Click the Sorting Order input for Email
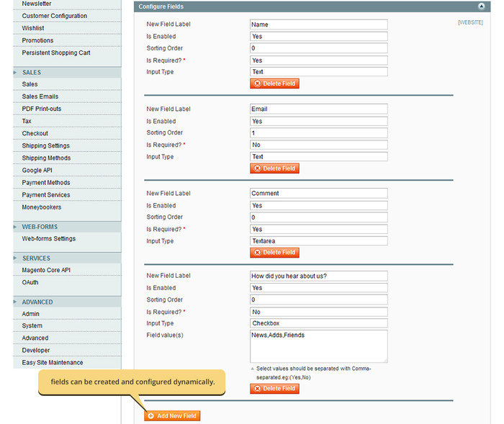The height and width of the screenshot is (424, 504). tap(318, 133)
